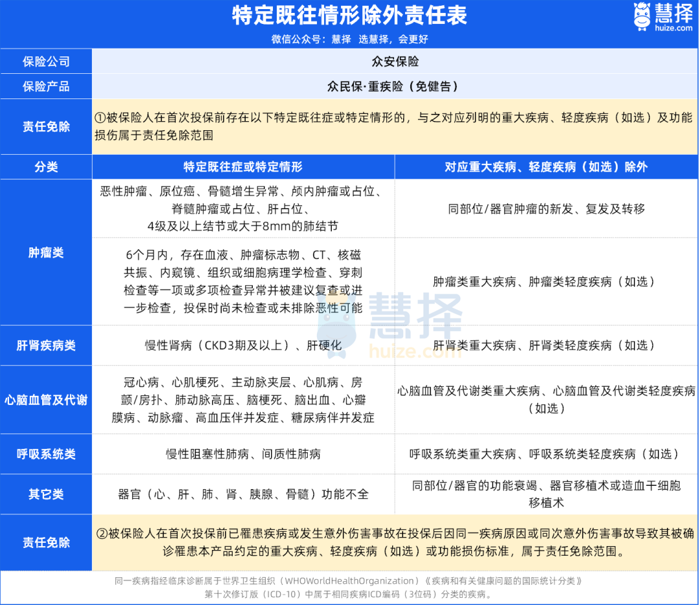Select the 心脑血管及代谢 category
The width and height of the screenshot is (700, 605).
click(46, 399)
